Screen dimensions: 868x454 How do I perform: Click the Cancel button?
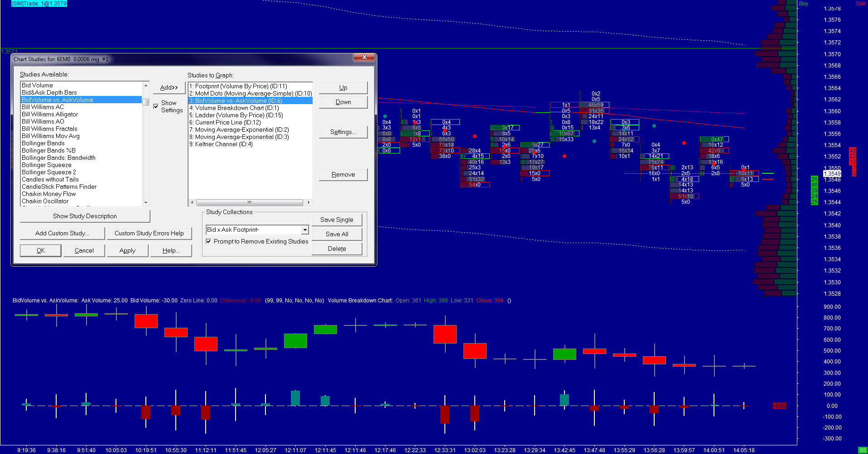84,250
